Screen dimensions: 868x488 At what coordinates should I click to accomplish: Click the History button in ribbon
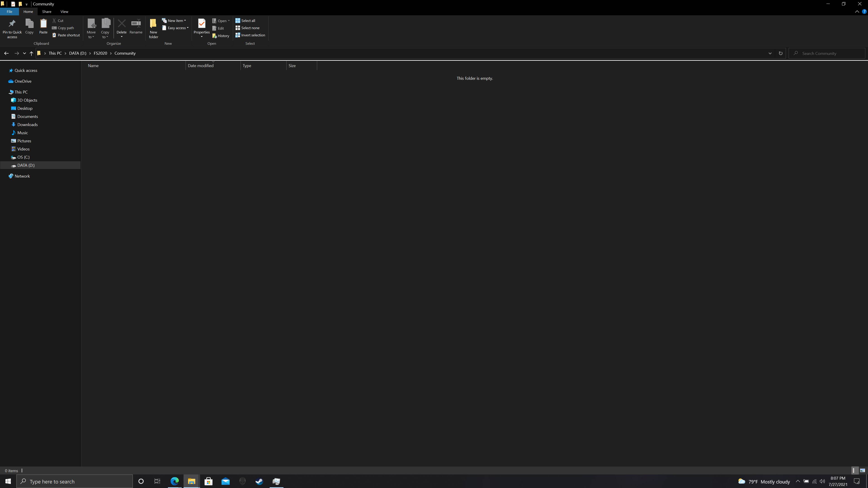coord(221,36)
